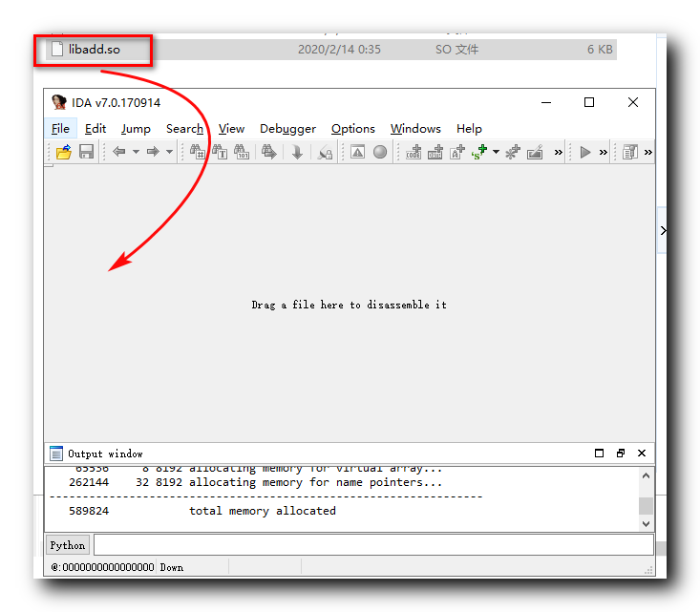Click 'Drag a file here to disassemble it'

click(350, 305)
